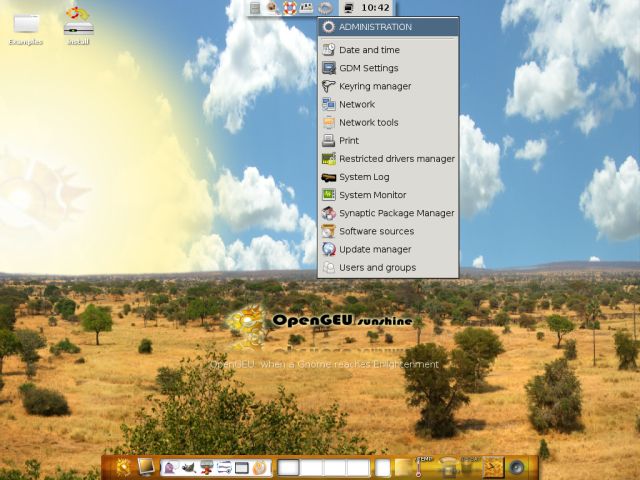Image resolution: width=640 pixels, height=480 pixels.
Task: Click the computer monitor icon beside the clock
Action: click(x=349, y=8)
